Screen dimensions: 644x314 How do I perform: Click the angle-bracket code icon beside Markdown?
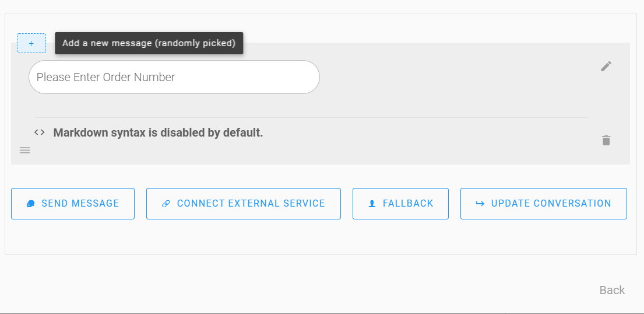(x=40, y=132)
